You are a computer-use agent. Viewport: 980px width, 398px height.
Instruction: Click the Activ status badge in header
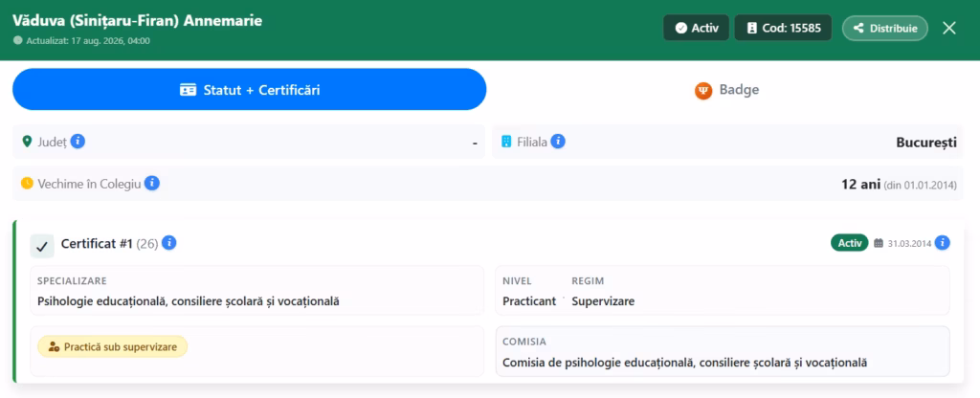click(x=697, y=28)
